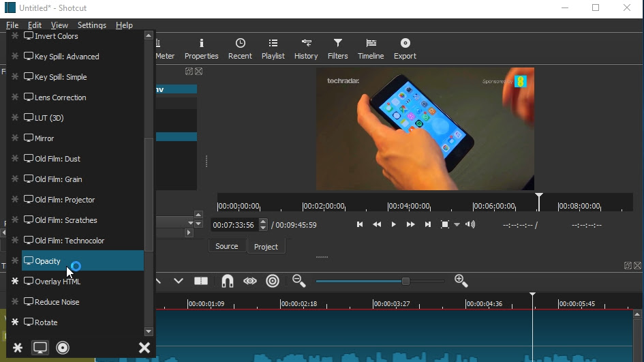
Task: Add the Reduce Noise filter
Action: click(82, 302)
